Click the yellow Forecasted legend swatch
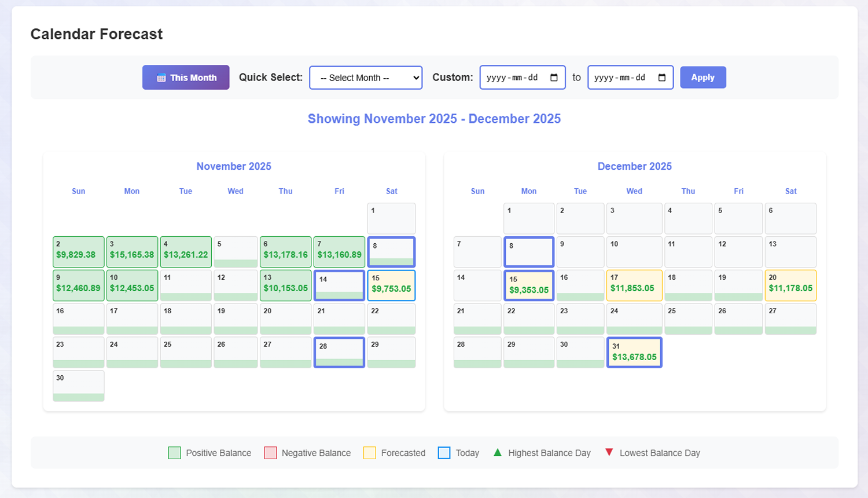This screenshot has height=498, width=868. tap(370, 453)
